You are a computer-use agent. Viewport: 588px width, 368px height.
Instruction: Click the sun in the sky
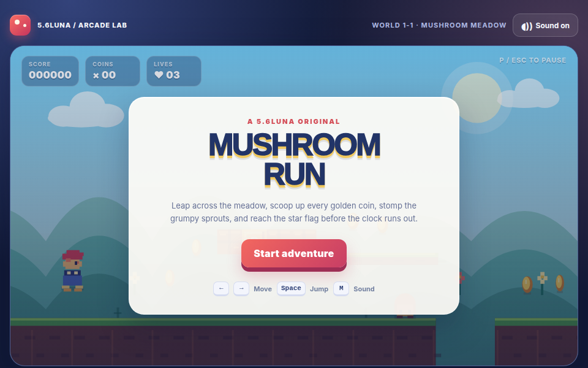477,98
